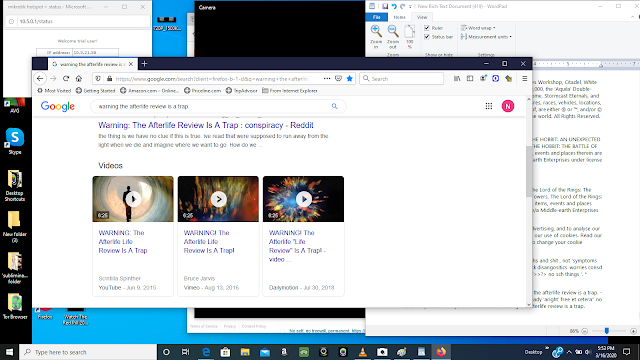
Task: Open the Priceline.com bookmark
Action: click(x=202, y=91)
